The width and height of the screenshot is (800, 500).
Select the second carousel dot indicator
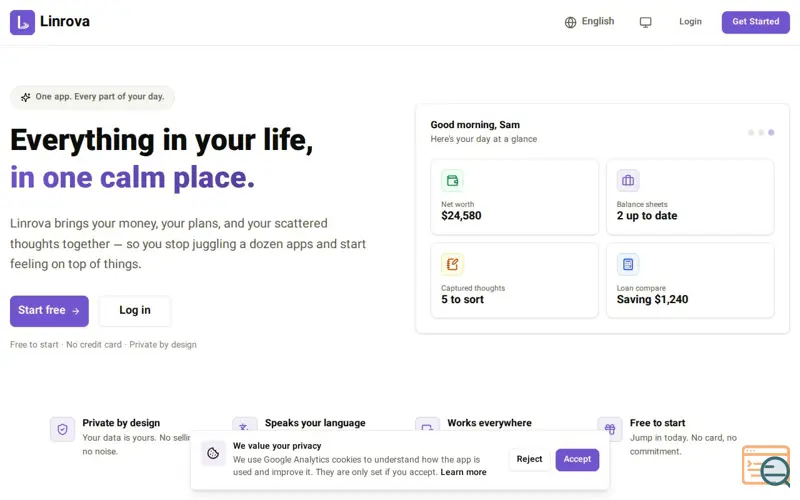pyautogui.click(x=761, y=133)
